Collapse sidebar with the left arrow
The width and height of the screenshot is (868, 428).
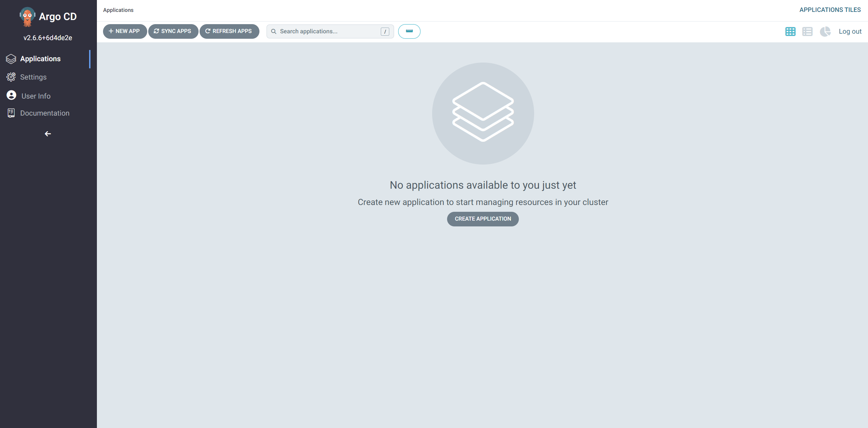point(48,134)
